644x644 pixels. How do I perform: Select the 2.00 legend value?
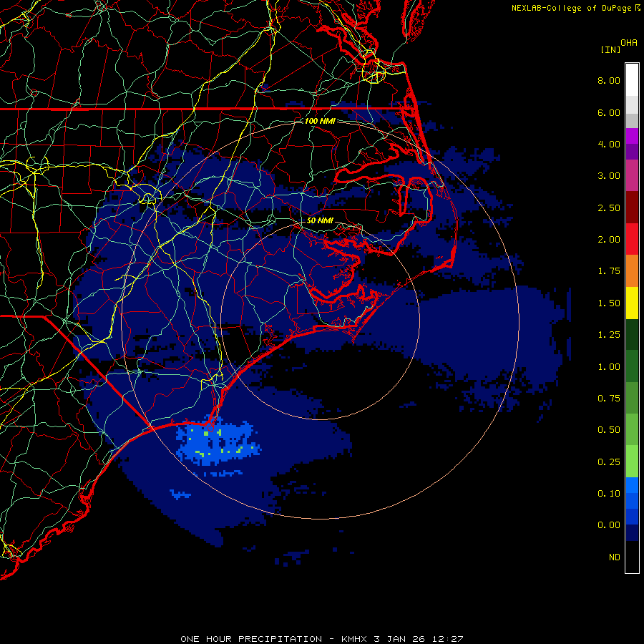pyautogui.click(x=609, y=240)
